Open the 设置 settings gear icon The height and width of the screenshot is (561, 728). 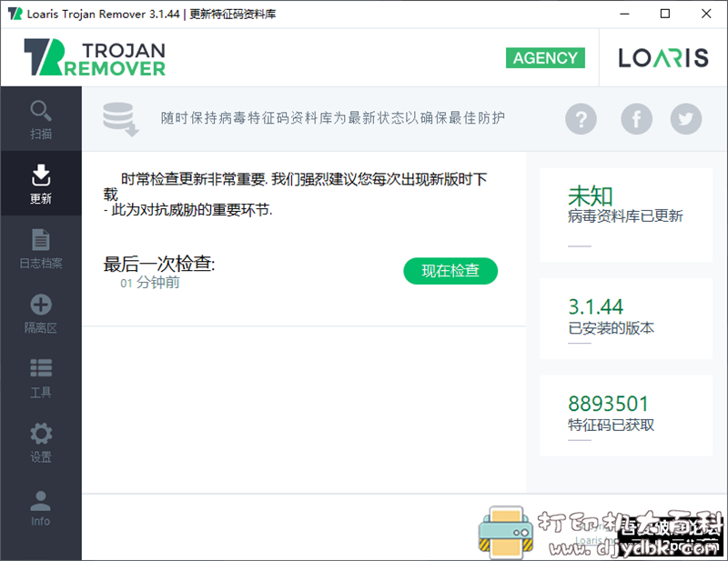[x=41, y=434]
